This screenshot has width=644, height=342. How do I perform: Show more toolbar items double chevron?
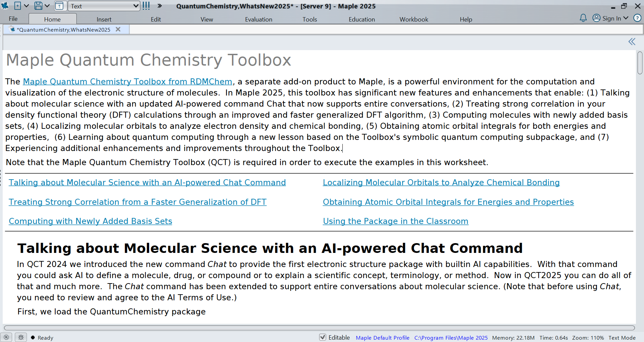pos(160,6)
